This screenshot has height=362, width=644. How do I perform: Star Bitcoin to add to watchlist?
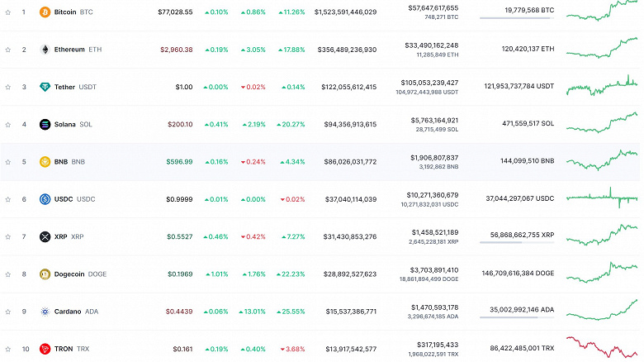click(x=7, y=12)
